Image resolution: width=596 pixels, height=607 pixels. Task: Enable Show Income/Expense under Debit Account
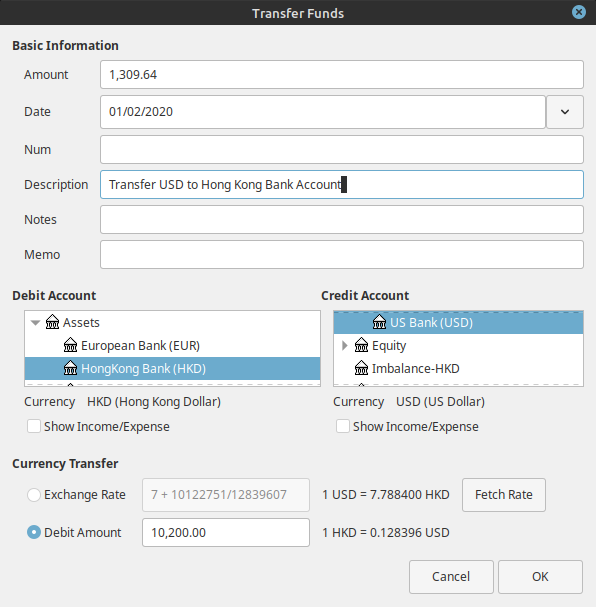(34, 426)
